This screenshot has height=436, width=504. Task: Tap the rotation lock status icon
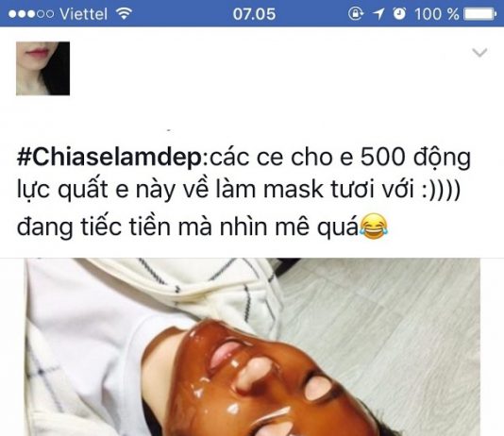[356, 14]
